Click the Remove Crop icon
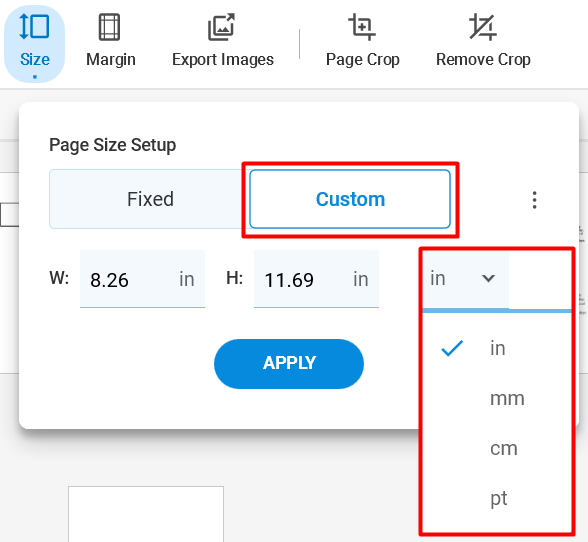Viewport: 588px width, 542px height. point(483,27)
